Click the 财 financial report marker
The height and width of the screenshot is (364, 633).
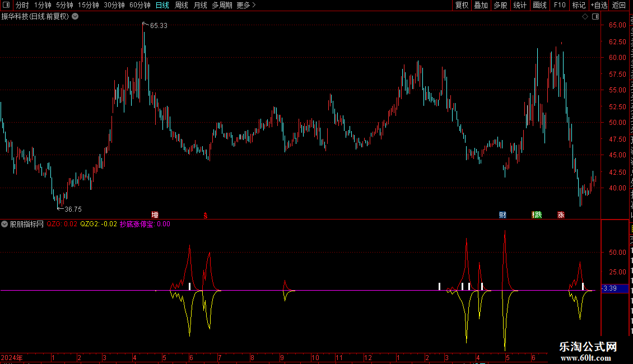[502, 214]
